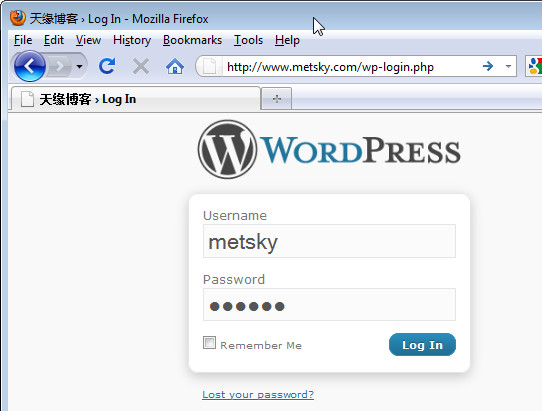Select the 天缘博客 › Log In tab

[x=136, y=99]
